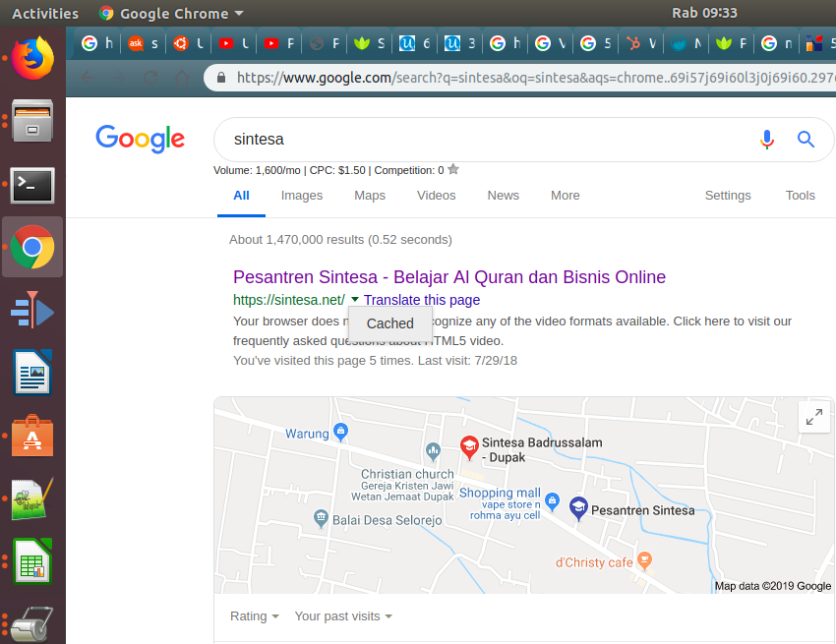Open search Tools
Screen dimensions: 836x644
tap(800, 195)
